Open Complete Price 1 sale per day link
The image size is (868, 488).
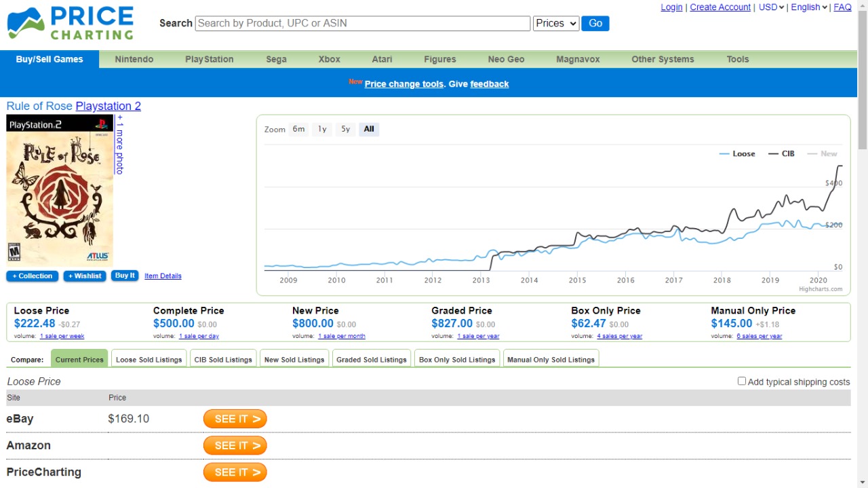click(x=199, y=336)
